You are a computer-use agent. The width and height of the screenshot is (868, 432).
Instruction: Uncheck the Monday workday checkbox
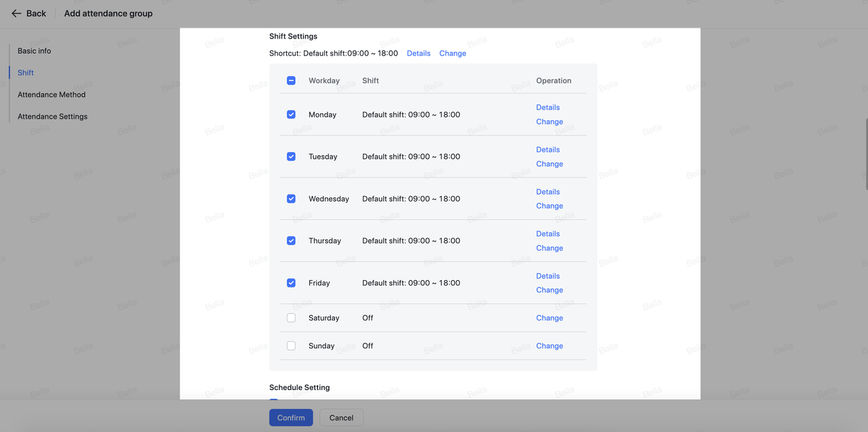[291, 115]
